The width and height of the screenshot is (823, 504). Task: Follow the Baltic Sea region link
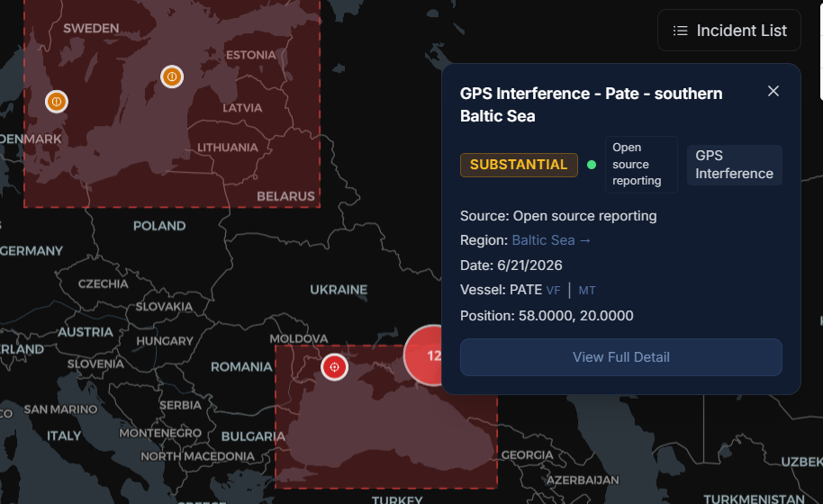coord(551,240)
